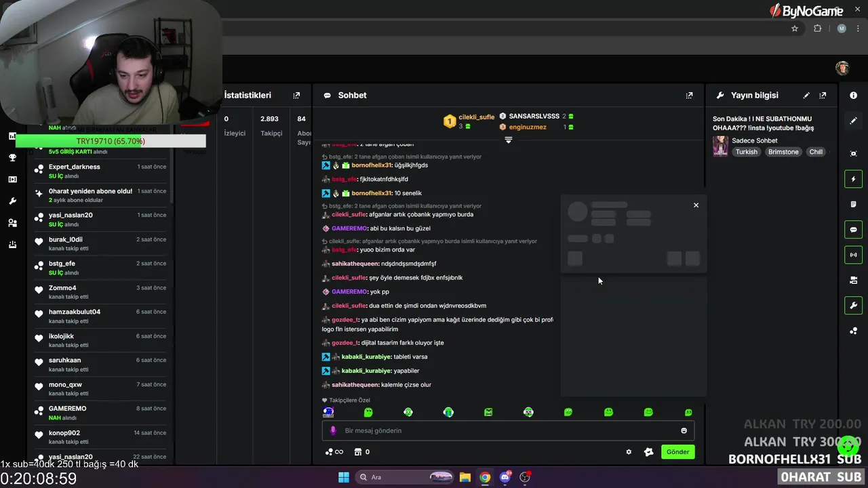Open File Explorer from taskbar
The width and height of the screenshot is (868, 488).
(465, 477)
